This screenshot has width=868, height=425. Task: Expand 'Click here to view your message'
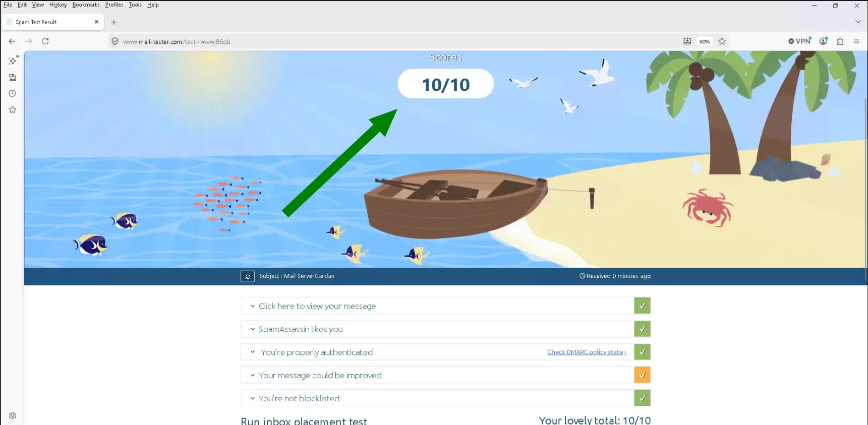[437, 306]
